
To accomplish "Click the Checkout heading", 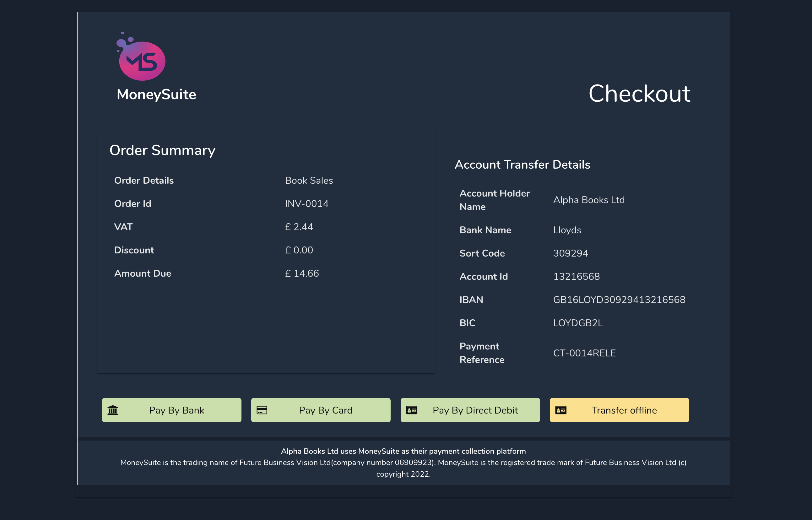I will click(640, 94).
